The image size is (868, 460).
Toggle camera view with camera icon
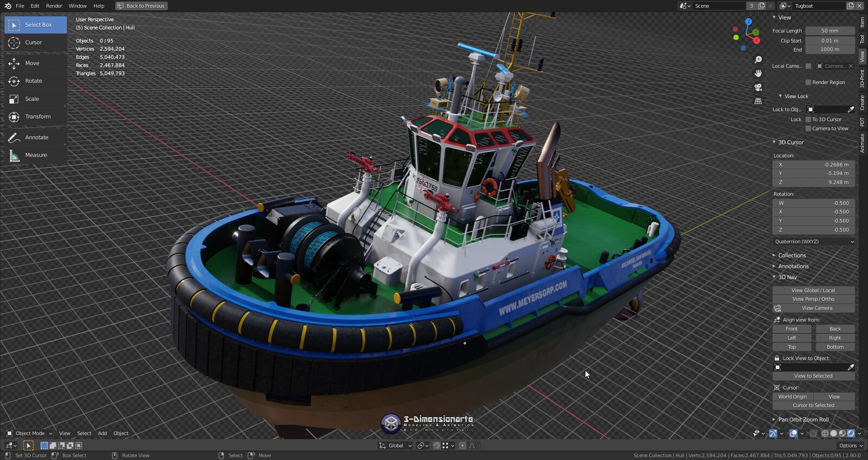click(758, 87)
